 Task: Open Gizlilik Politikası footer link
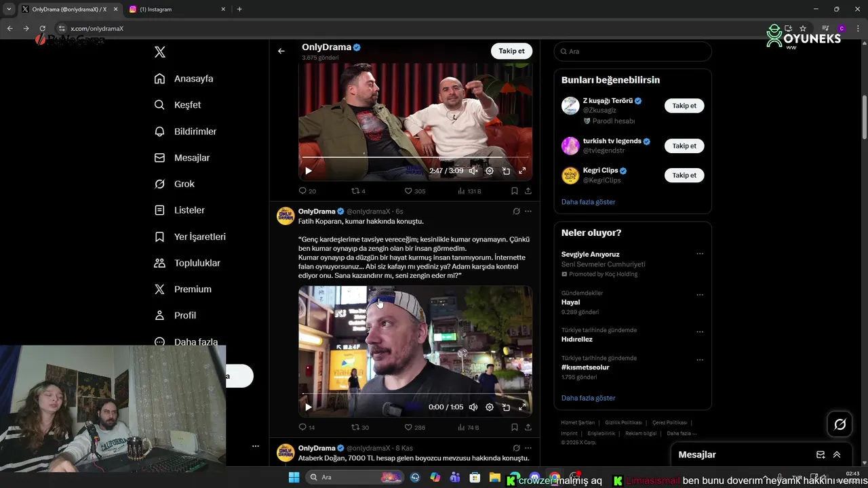[x=623, y=422]
